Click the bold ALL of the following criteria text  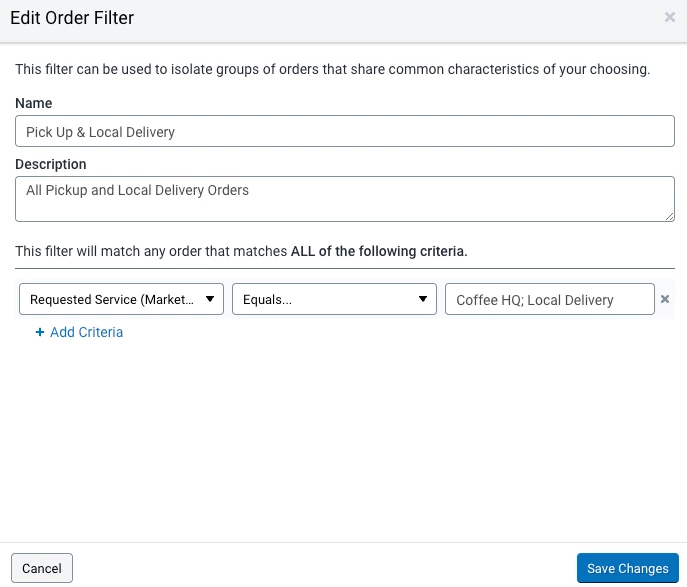click(379, 251)
